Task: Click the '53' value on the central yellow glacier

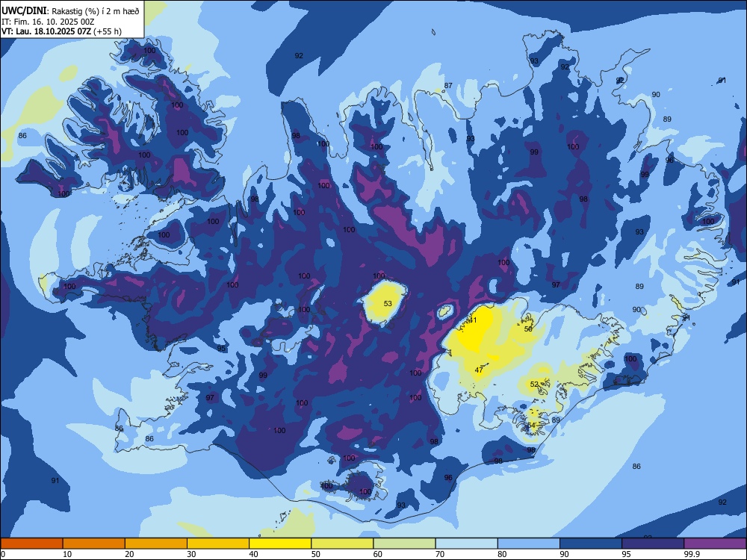Action: (x=388, y=303)
